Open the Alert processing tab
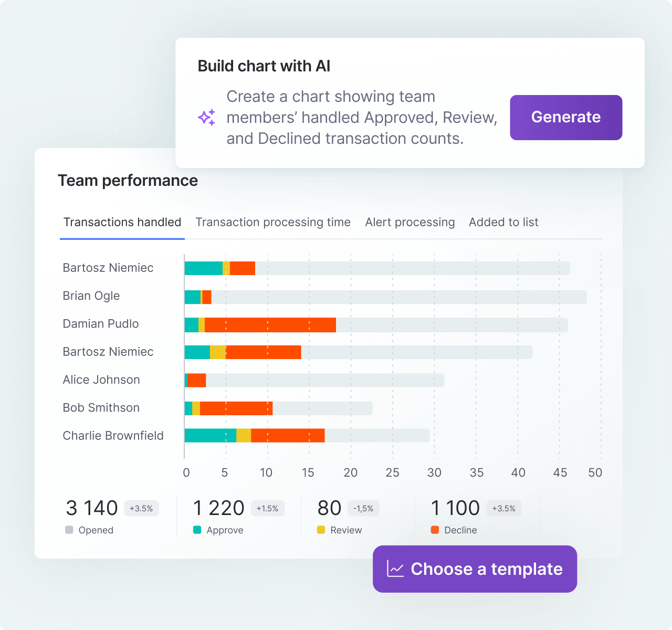 tap(410, 223)
